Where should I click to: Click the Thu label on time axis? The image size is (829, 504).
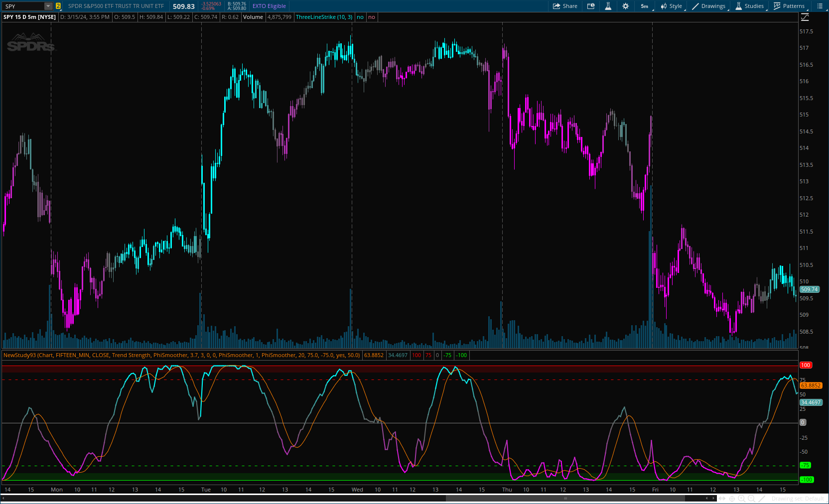tap(507, 490)
